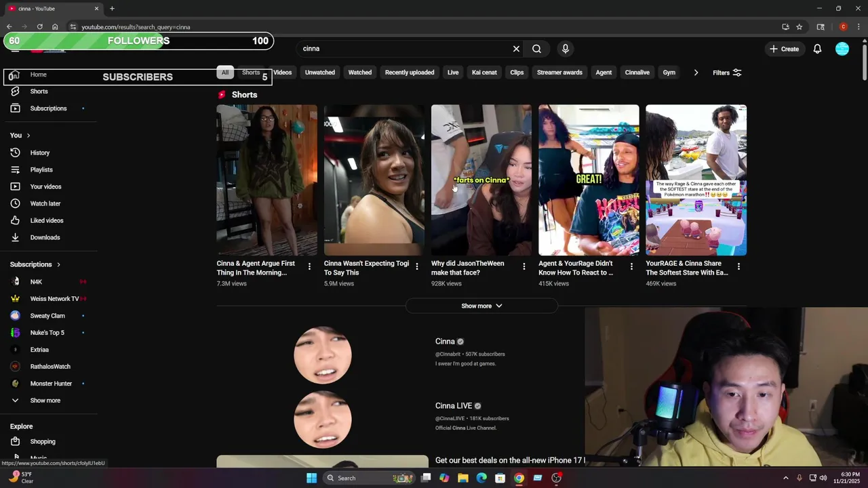Open File Explorer from the taskbar

click(x=463, y=478)
